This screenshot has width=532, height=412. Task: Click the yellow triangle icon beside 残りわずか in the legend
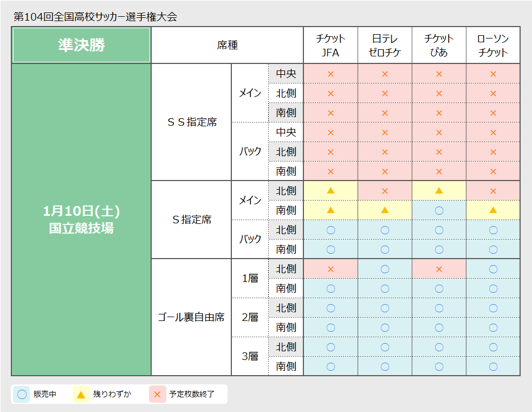pos(81,395)
